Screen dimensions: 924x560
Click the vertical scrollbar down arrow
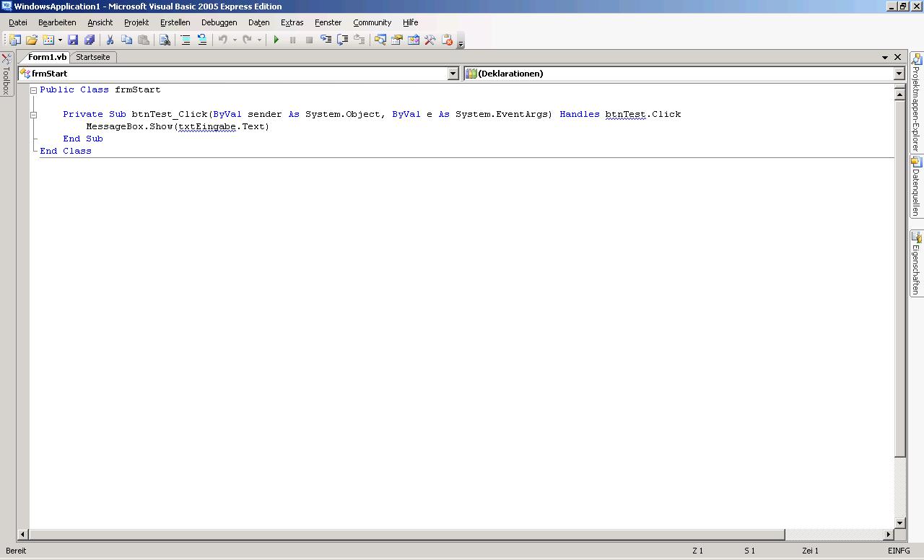point(900,523)
